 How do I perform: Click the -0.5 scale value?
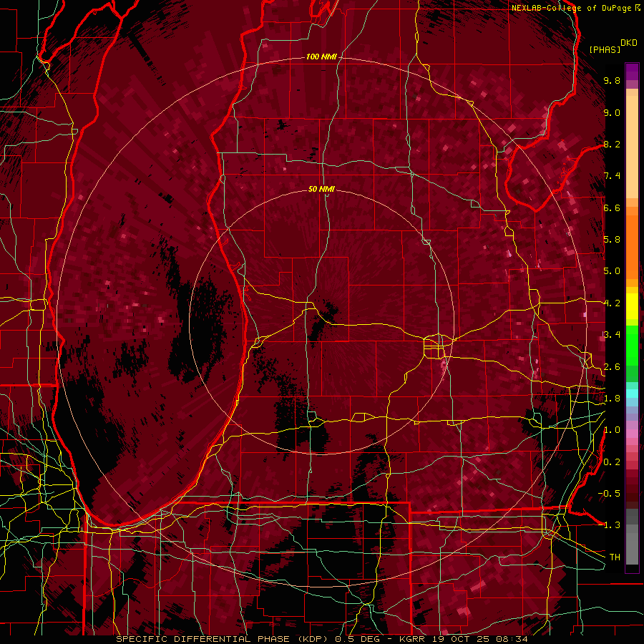coord(609,493)
